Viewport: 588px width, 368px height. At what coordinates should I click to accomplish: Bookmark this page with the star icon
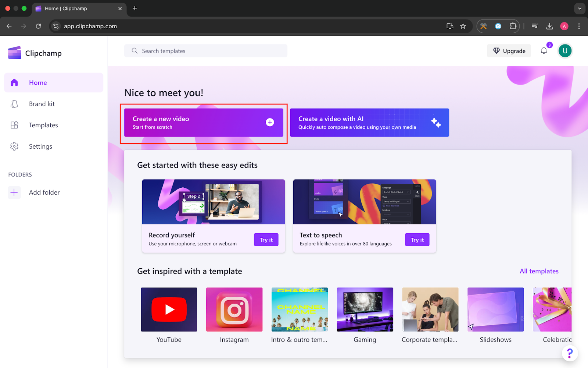(463, 26)
